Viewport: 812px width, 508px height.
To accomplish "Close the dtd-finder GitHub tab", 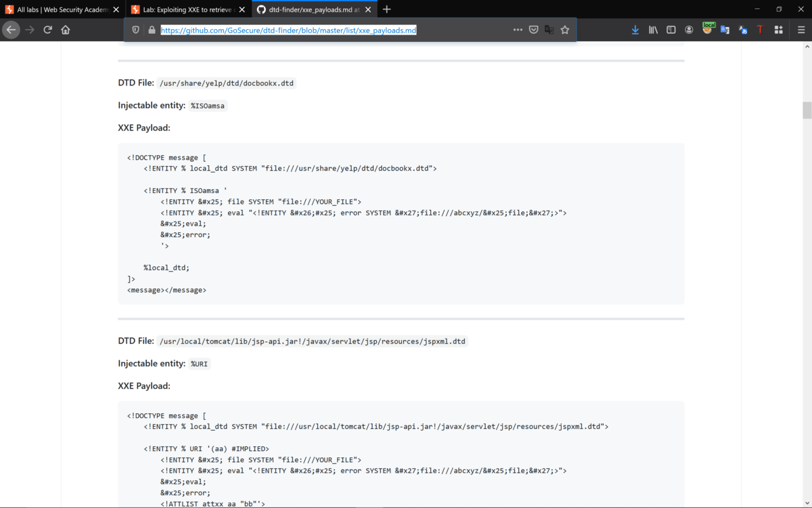I will (x=368, y=9).
